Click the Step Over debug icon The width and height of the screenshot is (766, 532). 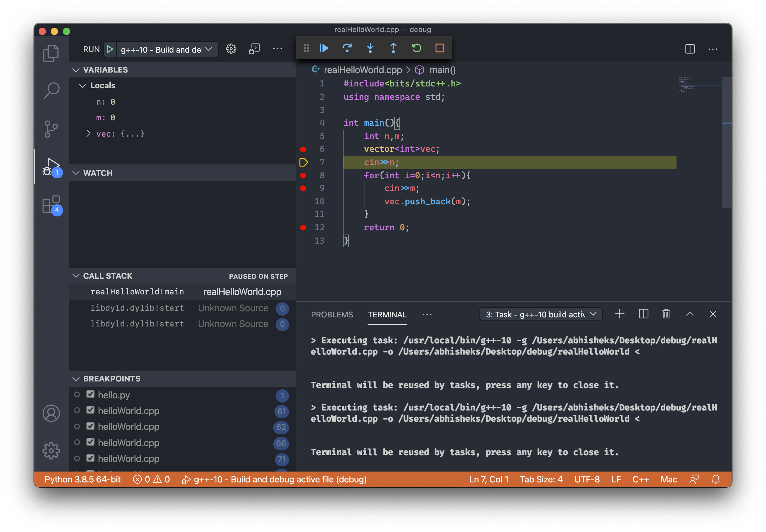(x=347, y=48)
